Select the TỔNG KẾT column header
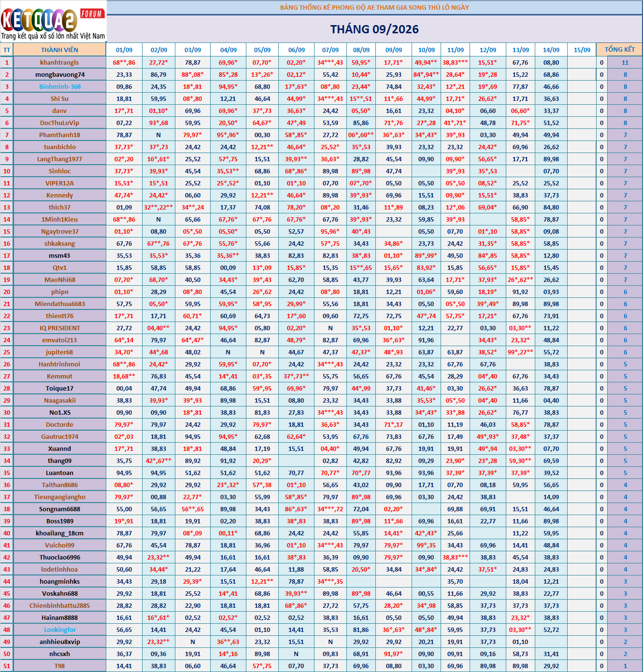This screenshot has width=643, height=672. click(x=620, y=49)
